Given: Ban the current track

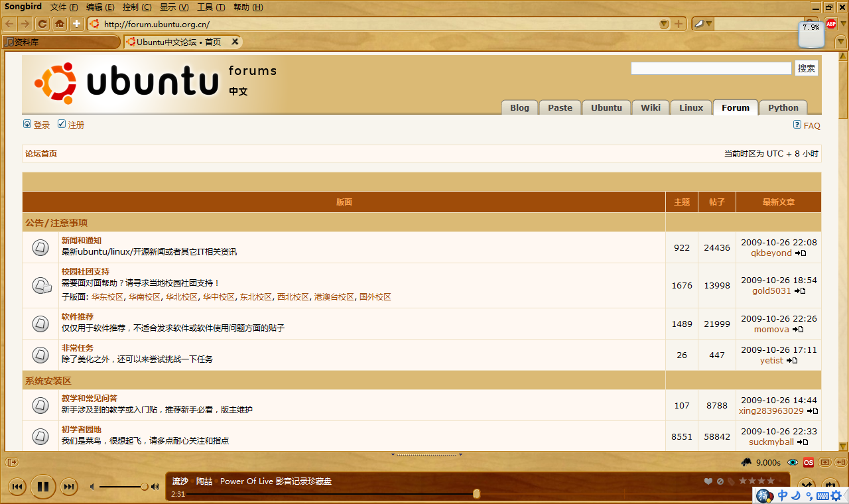Looking at the screenshot, I should point(720,481).
